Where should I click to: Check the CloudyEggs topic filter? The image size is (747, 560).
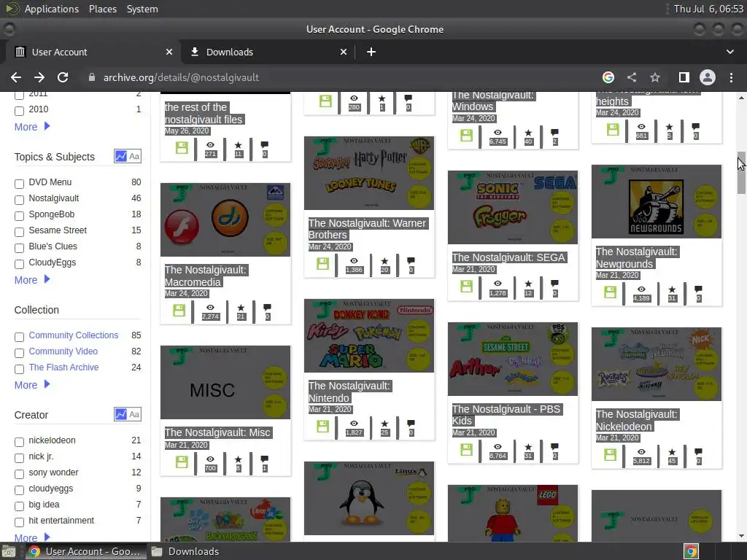click(19, 264)
